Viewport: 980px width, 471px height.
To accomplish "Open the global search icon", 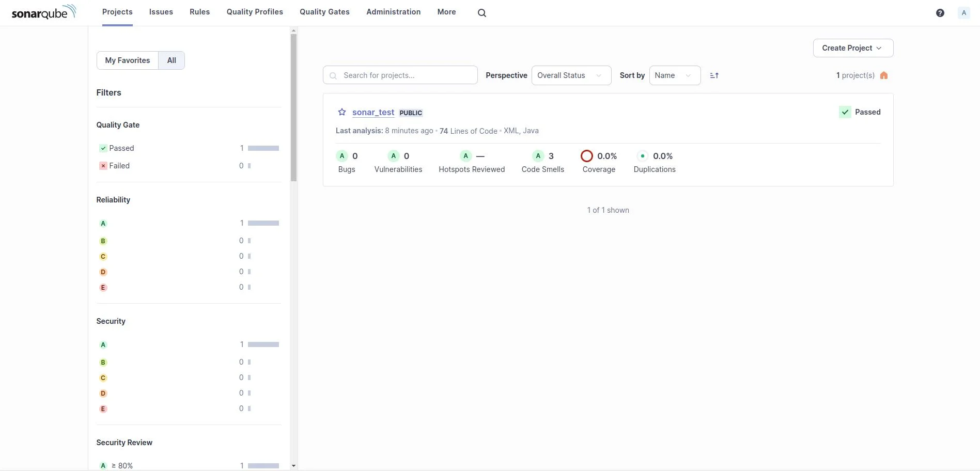I will [481, 12].
